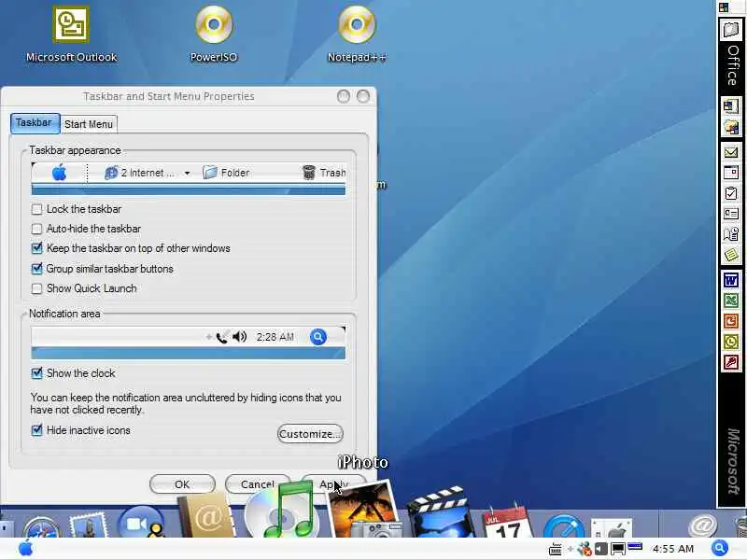Switch to the Start Menu tab
Viewport: 747px width, 560px height.
click(x=89, y=124)
